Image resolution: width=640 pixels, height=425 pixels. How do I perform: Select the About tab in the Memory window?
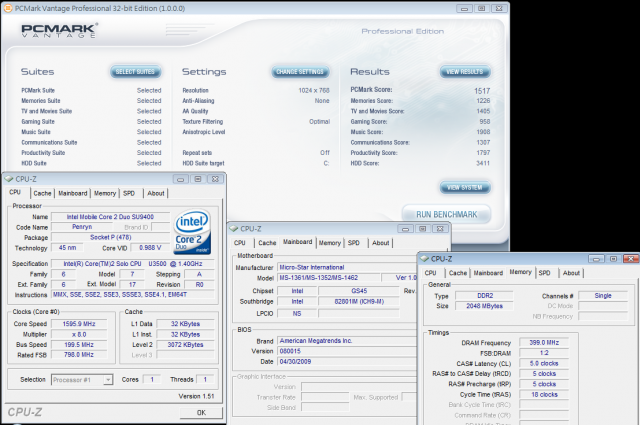pyautogui.click(x=571, y=273)
